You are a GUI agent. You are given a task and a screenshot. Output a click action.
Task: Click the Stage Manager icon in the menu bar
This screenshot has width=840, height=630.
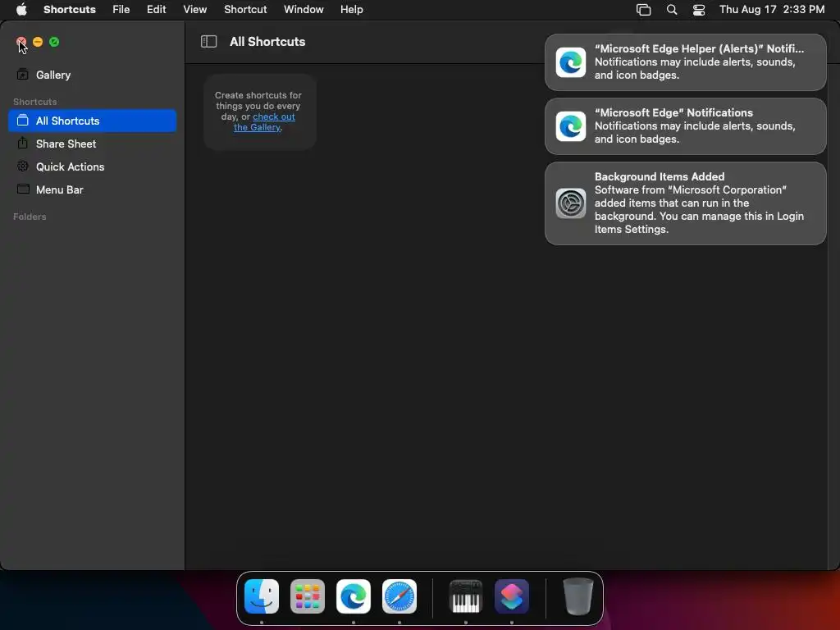pos(643,10)
